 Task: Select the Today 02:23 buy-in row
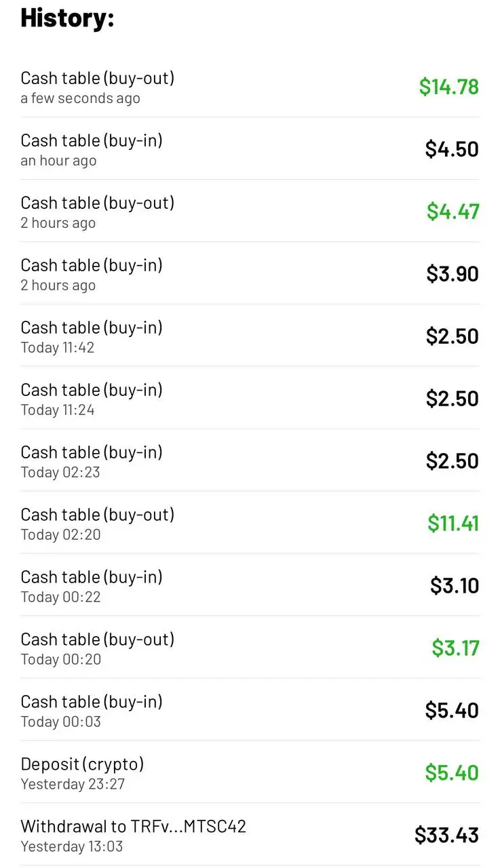tap(250, 461)
